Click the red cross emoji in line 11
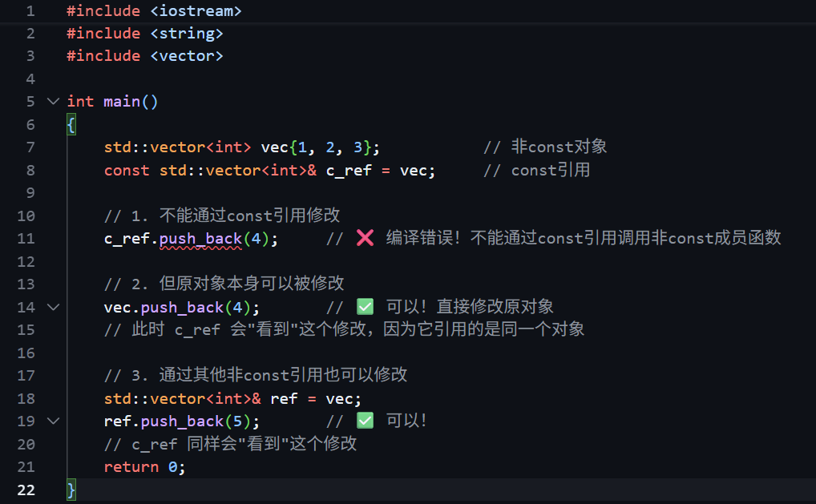This screenshot has height=504, width=816. coord(364,238)
